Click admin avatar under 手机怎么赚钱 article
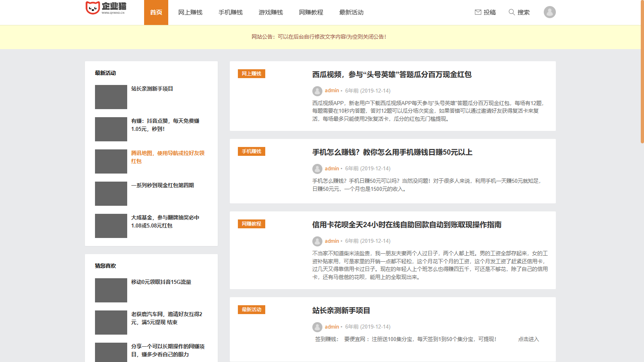The image size is (644, 362). point(317,169)
